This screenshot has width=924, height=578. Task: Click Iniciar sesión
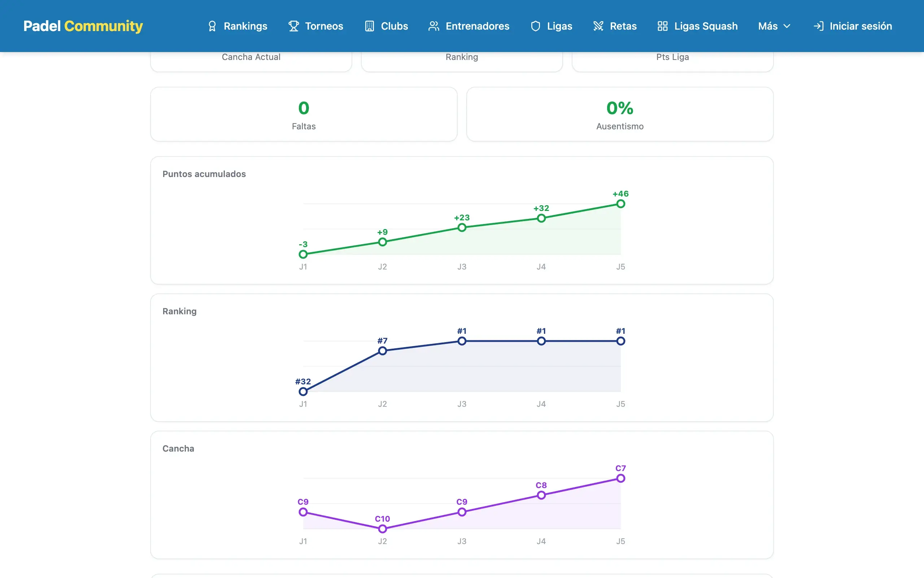click(853, 26)
